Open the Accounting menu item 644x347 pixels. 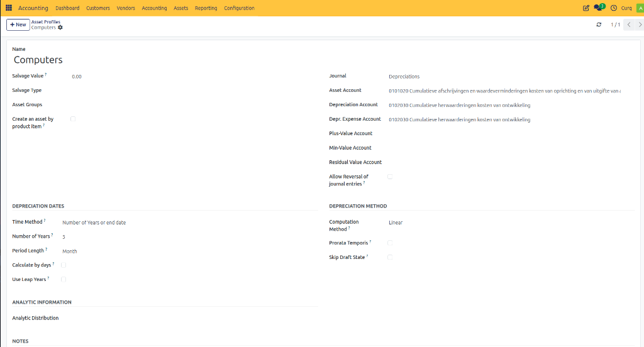(154, 8)
